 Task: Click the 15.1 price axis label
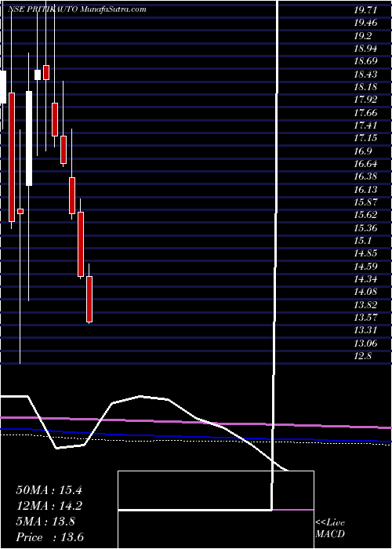pos(363,241)
